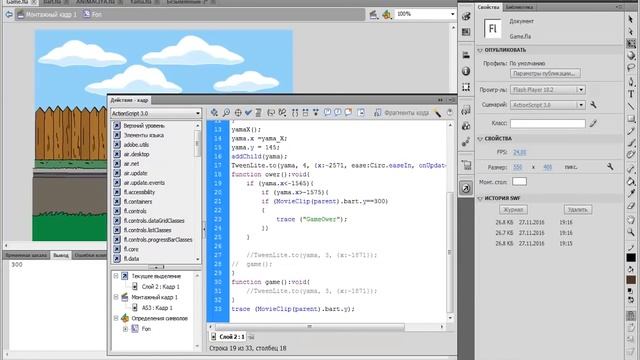
Task: Select the Слой 2 : 1 script tab
Action: click(x=228, y=337)
